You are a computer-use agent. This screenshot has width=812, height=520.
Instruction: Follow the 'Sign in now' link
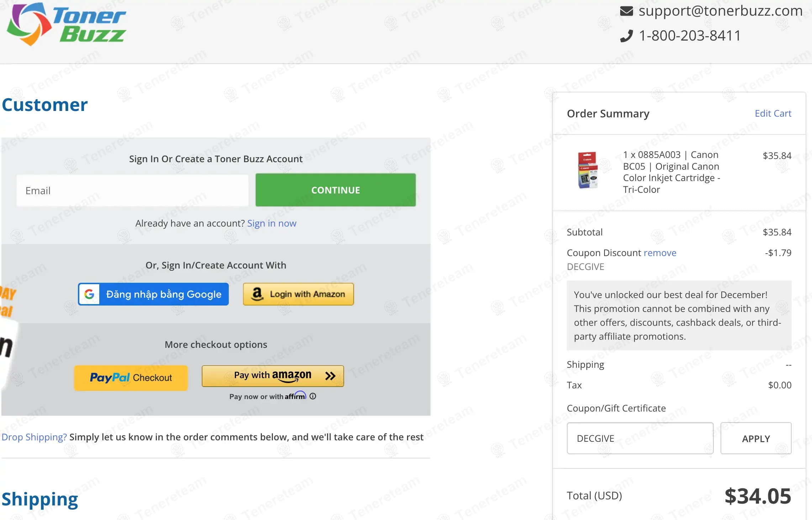[x=271, y=223]
